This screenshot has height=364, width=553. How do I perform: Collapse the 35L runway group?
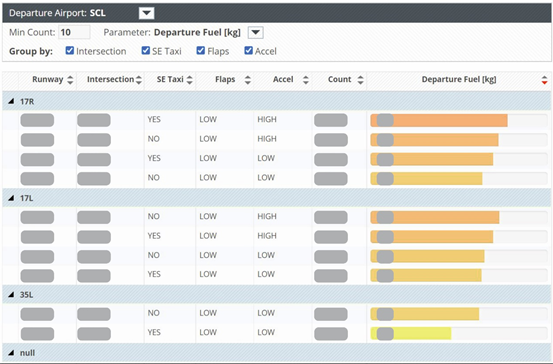tap(11, 295)
